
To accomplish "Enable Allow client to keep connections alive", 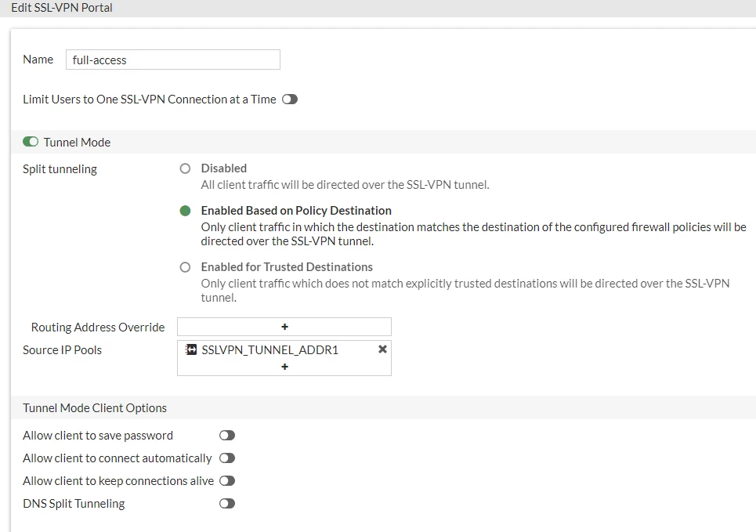I will 227,481.
